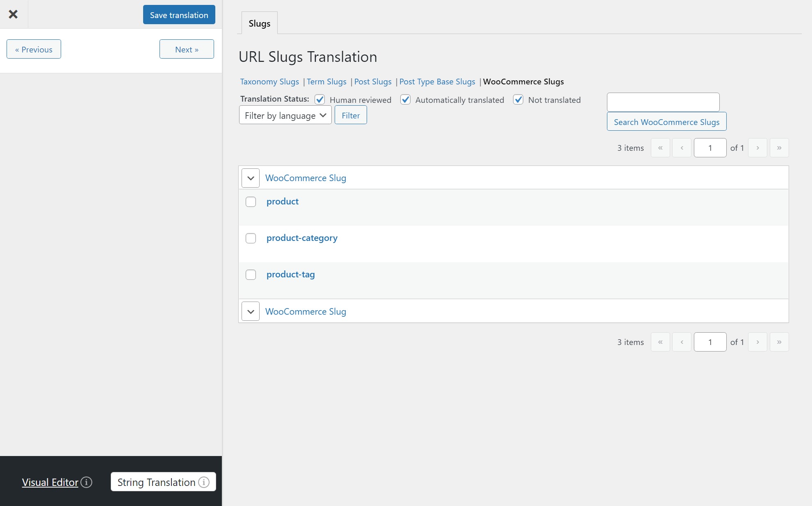Viewport: 812px width, 506px height.
Task: Expand the bottom WooCommerce Slug footer chevron
Action: (x=251, y=311)
